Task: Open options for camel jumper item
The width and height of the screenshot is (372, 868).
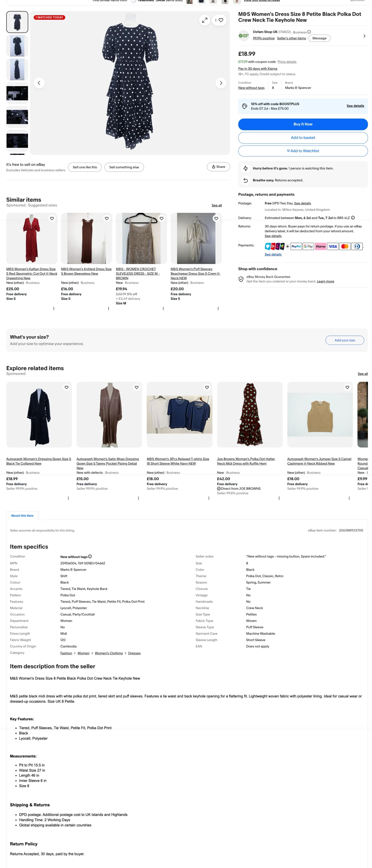Action: [x=349, y=498]
